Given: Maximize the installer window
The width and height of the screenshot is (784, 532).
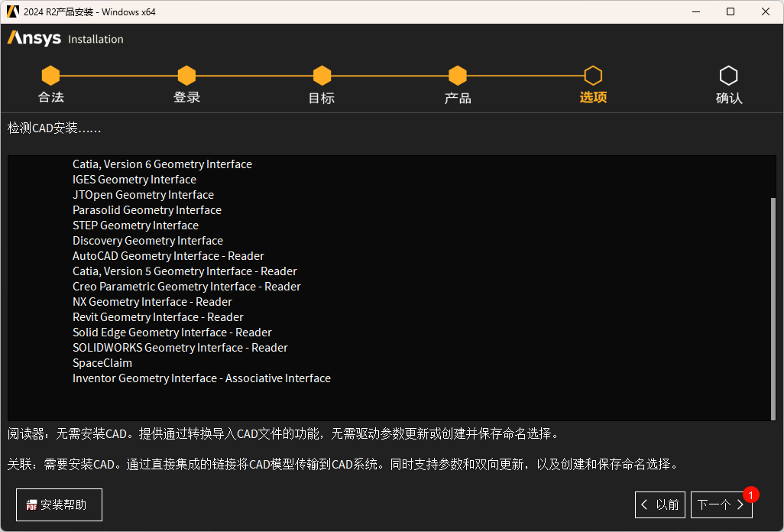Looking at the screenshot, I should tap(731, 11).
